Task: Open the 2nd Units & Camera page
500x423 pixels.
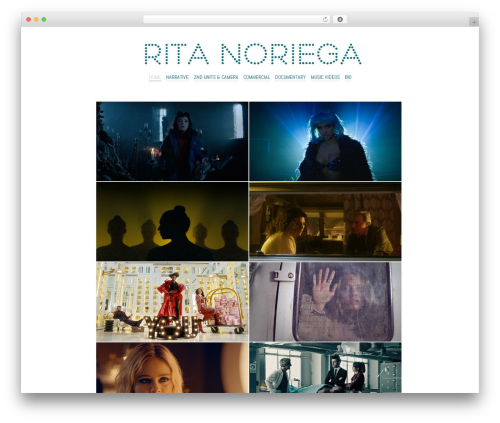Action: pyautogui.click(x=216, y=77)
